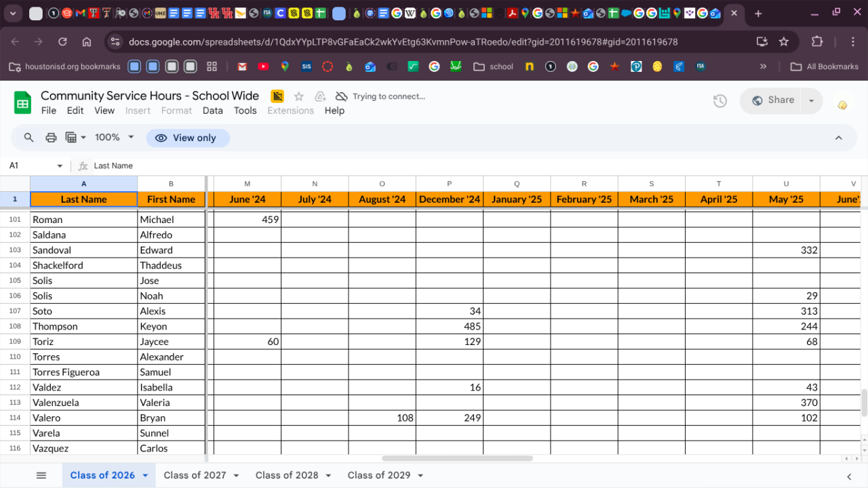The height and width of the screenshot is (488, 868).
Task: Switch to the Class of 2027 sheet
Action: click(195, 475)
